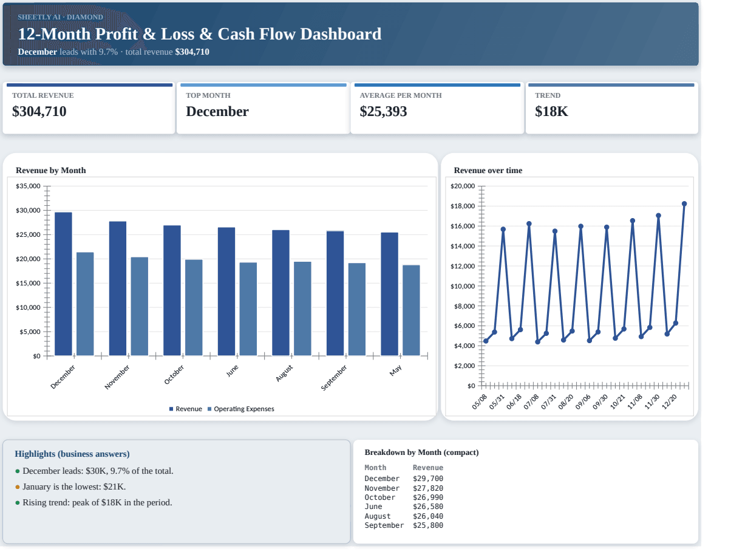Viewport: 745px width, 560px height.
Task: Click the '12/20' date label on line chart
Action: coord(670,401)
